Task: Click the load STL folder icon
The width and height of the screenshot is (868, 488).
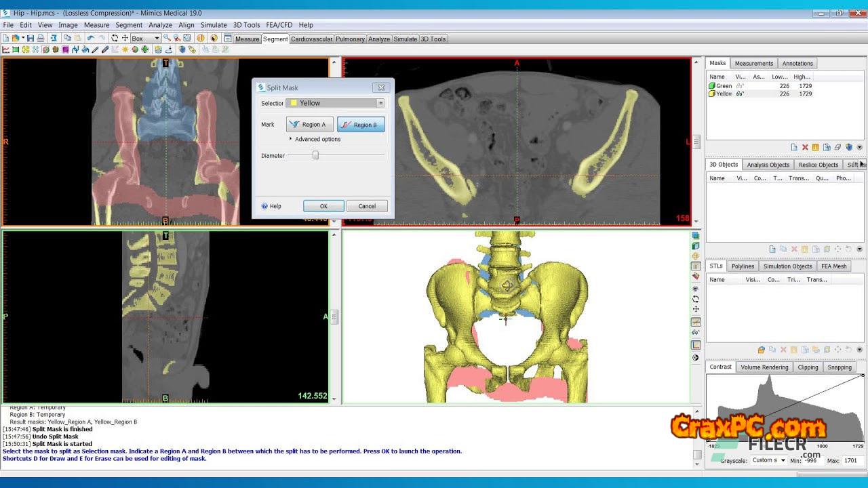Action: 762,350
